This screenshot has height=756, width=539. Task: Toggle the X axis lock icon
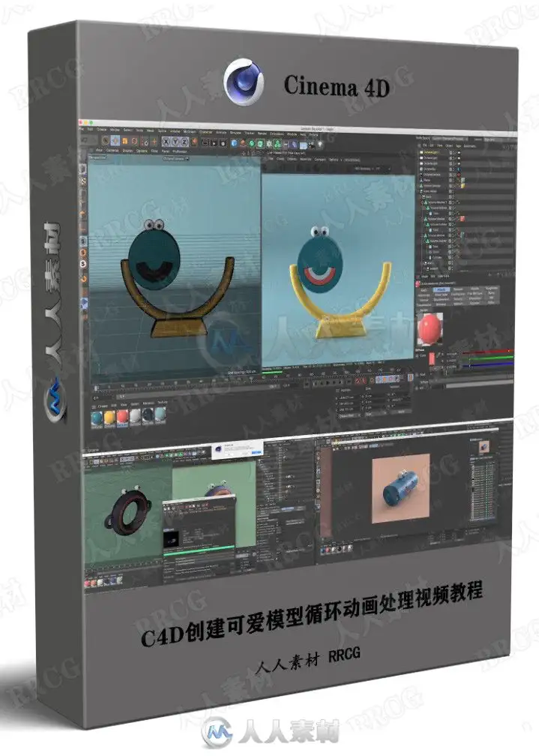[166, 141]
